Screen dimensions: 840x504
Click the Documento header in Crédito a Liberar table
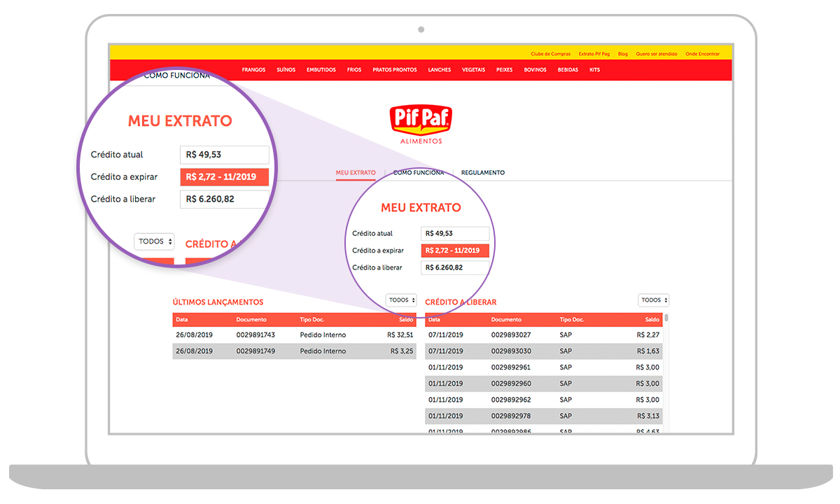[x=506, y=320]
